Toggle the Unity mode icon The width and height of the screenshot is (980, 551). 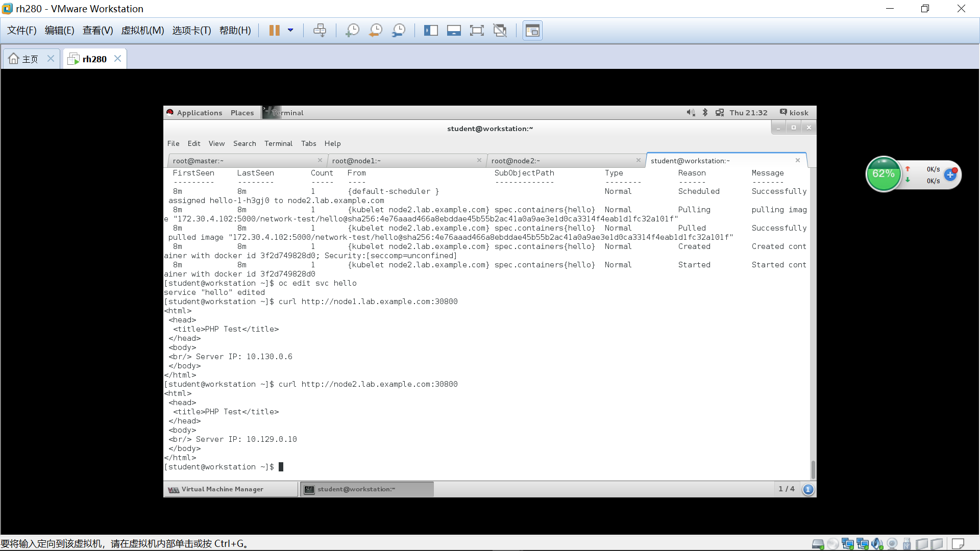click(x=500, y=31)
